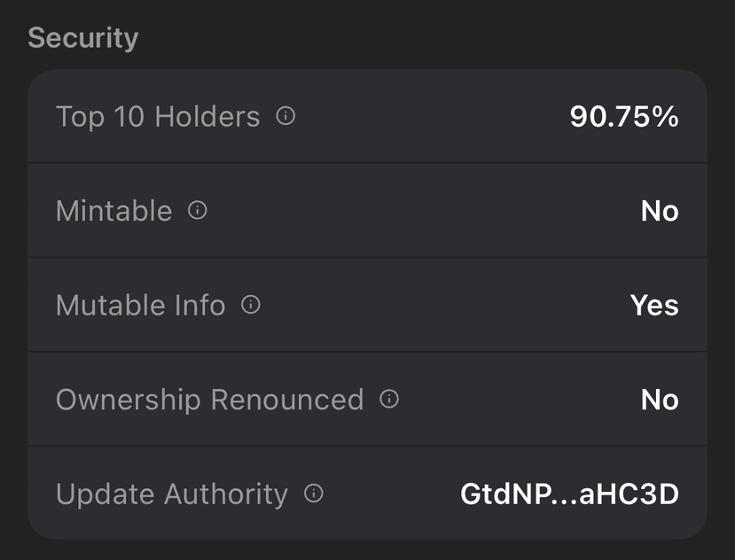Tap the Mutable Info label
735x560 pixels.
[140, 306]
